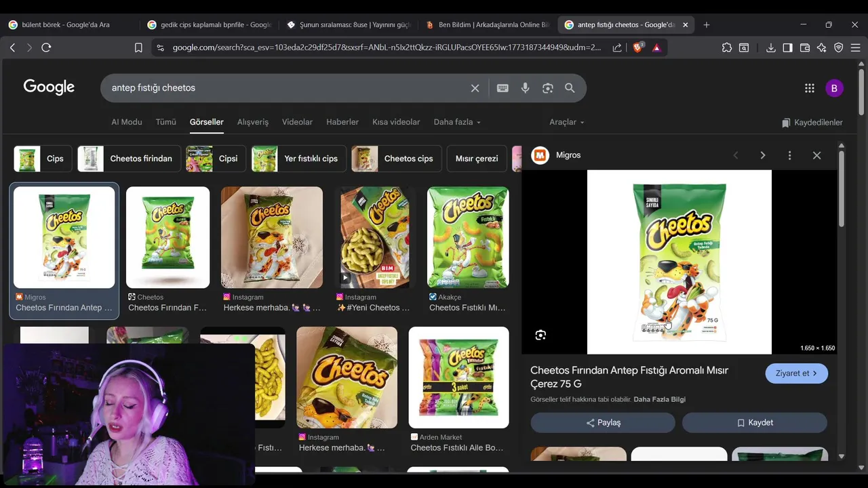Click the Ziyaret et button

[x=797, y=373]
